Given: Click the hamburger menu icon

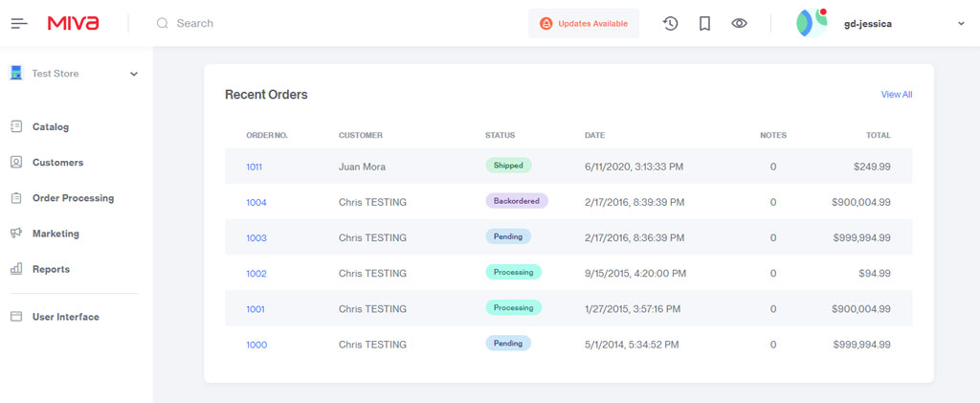Looking at the screenshot, I should [19, 23].
